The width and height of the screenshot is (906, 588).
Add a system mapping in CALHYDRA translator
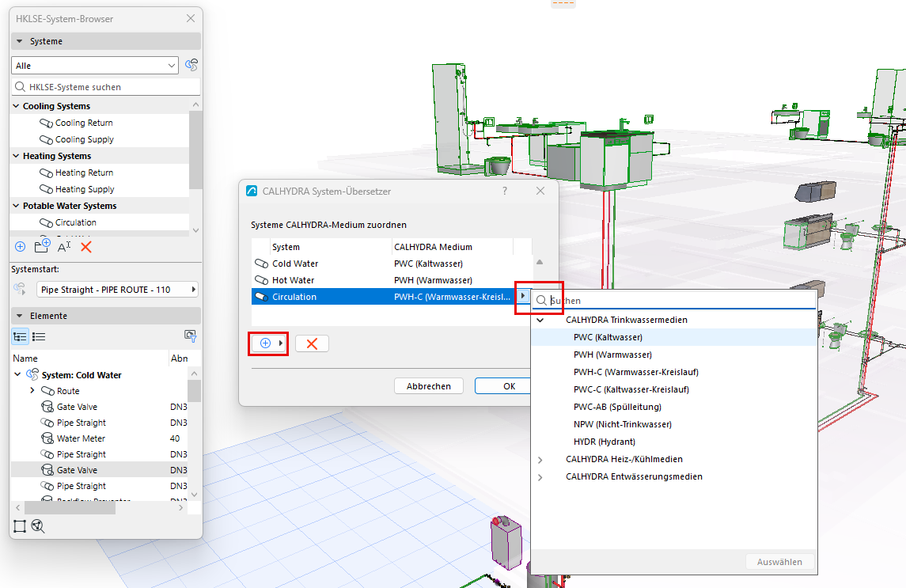pos(269,343)
